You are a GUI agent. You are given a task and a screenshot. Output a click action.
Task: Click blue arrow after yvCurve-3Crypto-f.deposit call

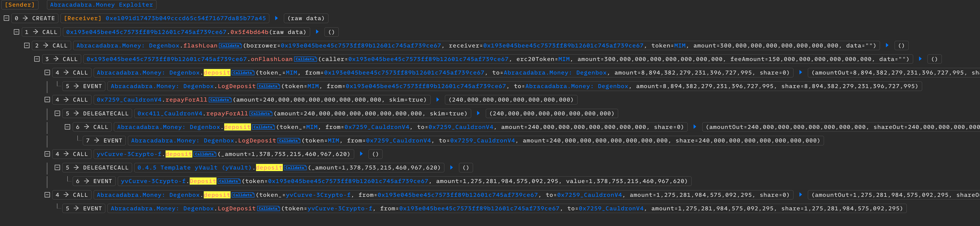coord(361,154)
